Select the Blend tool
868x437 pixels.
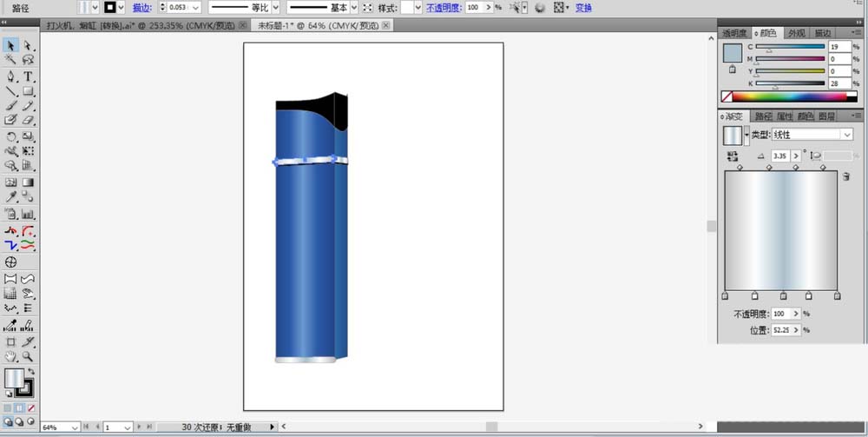28,196
